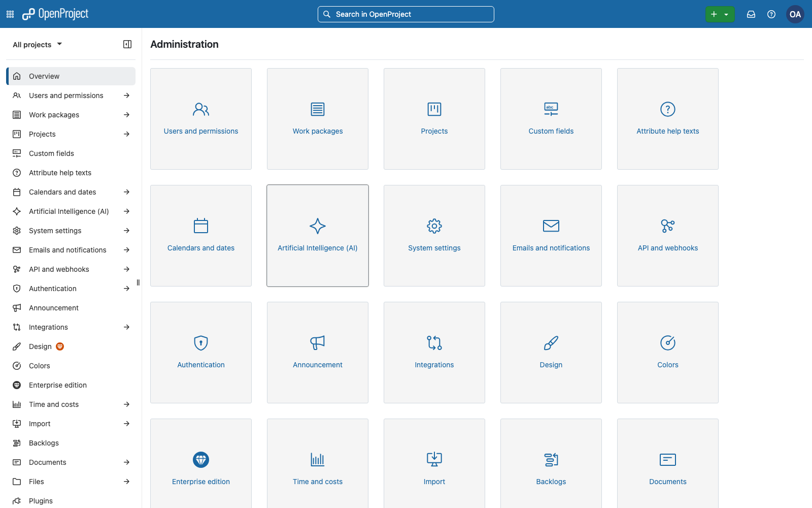Click the Attribute help texts card icon
The image size is (812, 508).
(668, 109)
